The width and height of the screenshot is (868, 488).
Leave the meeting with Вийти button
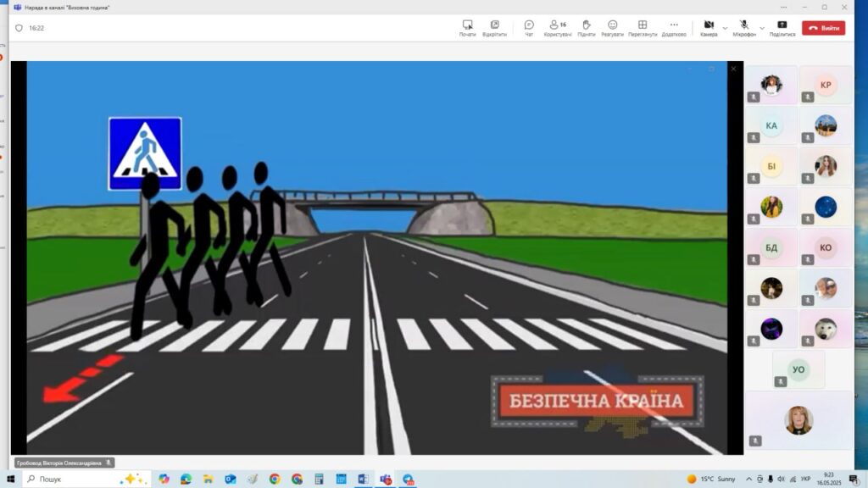[823, 28]
